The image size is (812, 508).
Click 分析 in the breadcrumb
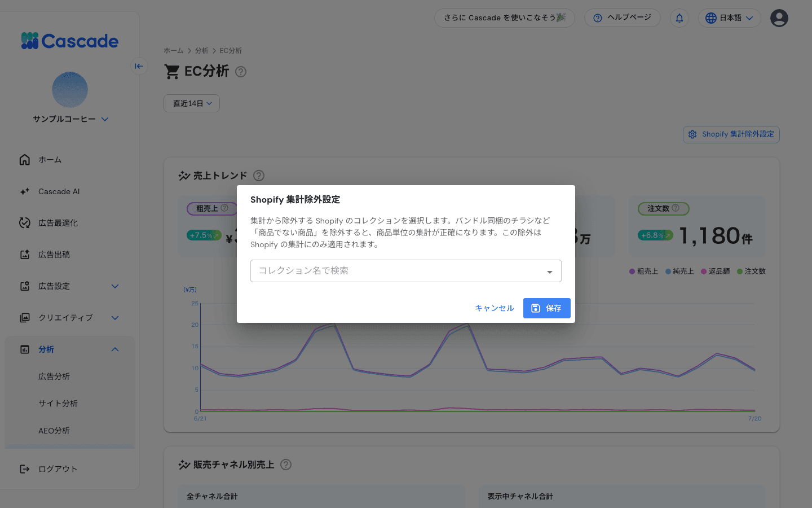202,51
